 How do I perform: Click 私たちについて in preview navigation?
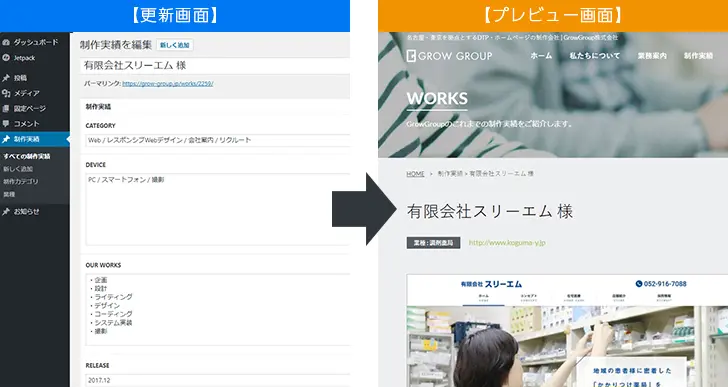[x=595, y=56]
